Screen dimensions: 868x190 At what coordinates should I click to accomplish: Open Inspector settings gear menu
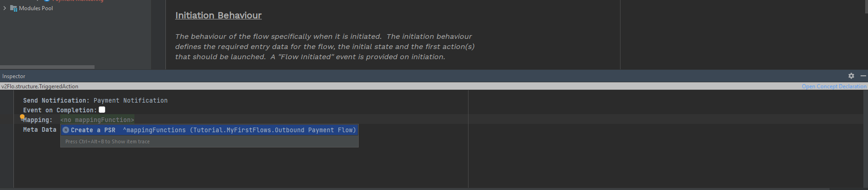pyautogui.click(x=851, y=76)
